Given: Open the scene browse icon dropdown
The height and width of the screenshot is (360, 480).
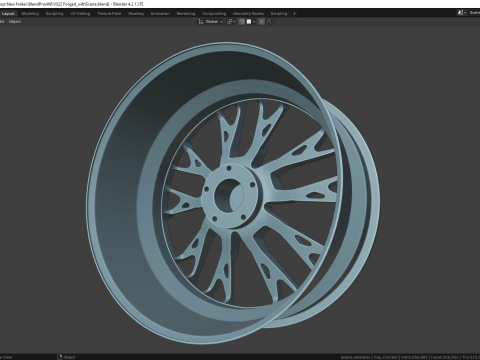Looking at the screenshot, I should point(462,13).
